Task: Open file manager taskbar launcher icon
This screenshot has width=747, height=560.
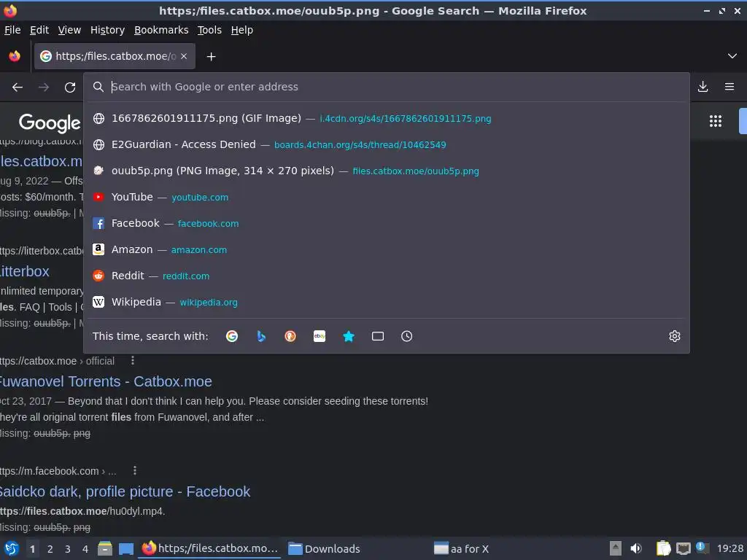Action: (105, 548)
